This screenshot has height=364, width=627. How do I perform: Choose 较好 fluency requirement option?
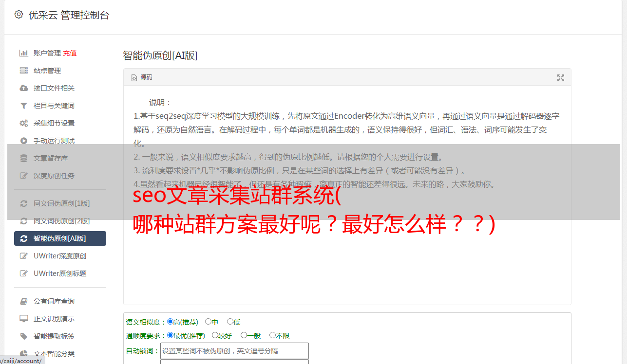215,335
